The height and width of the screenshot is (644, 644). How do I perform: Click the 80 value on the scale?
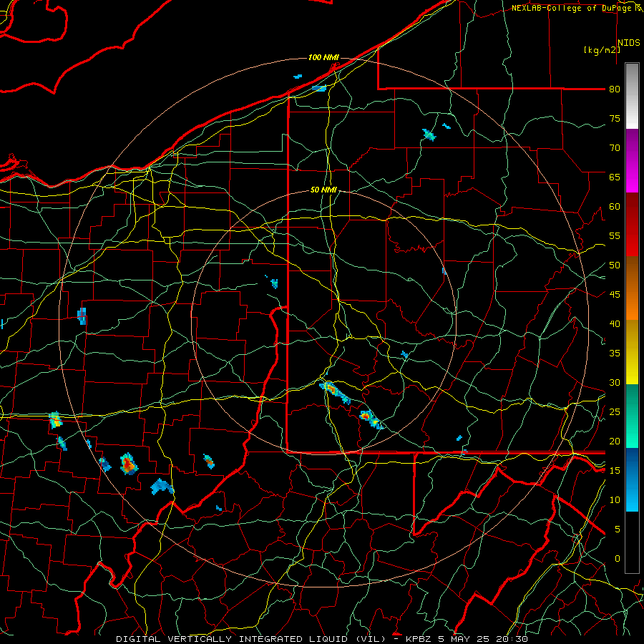[615, 89]
